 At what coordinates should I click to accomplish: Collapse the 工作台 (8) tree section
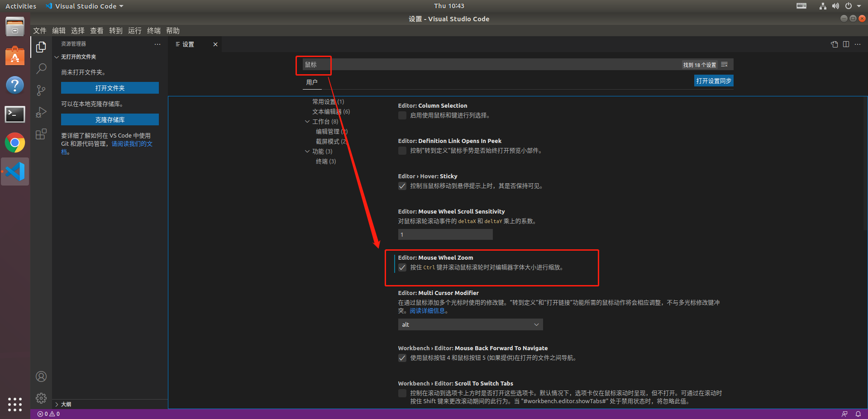pos(307,122)
